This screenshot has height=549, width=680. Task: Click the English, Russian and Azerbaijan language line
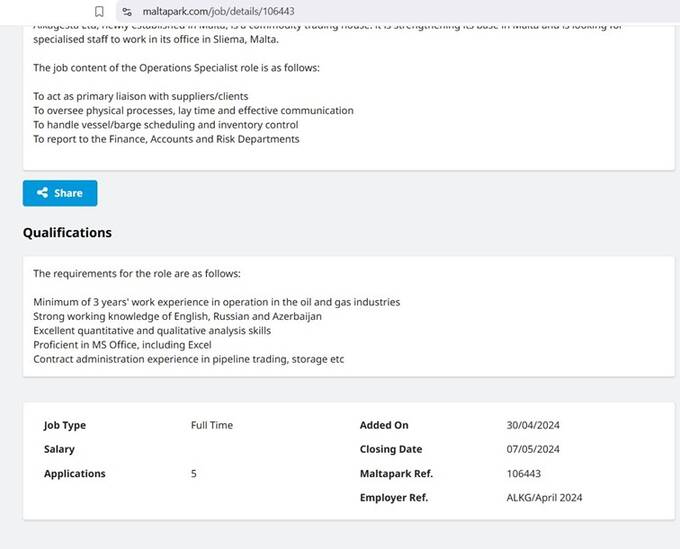177,316
